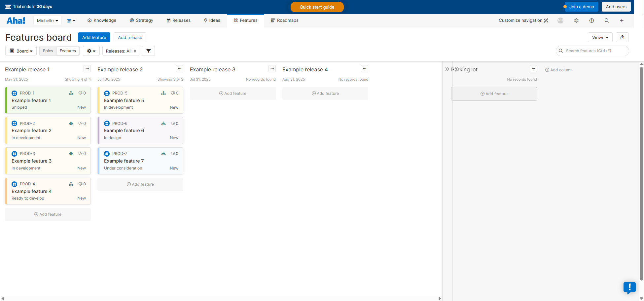This screenshot has height=301, width=644.
Task: Click the plus icon in top navigation
Action: pyautogui.click(x=622, y=20)
